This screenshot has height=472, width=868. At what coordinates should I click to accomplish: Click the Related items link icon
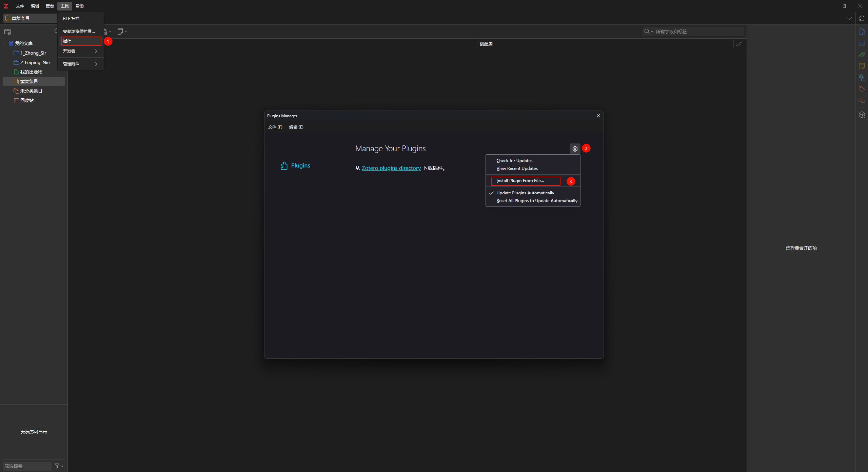[862, 101]
